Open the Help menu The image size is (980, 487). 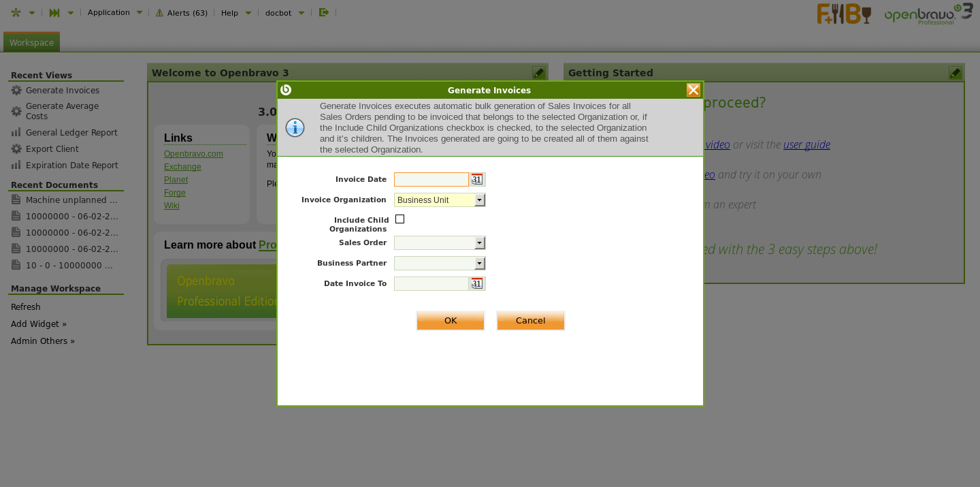(230, 13)
